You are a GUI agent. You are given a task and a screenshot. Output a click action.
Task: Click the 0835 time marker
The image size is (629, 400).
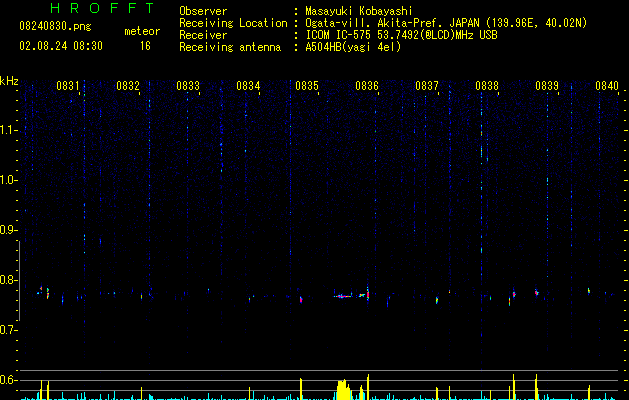click(307, 86)
